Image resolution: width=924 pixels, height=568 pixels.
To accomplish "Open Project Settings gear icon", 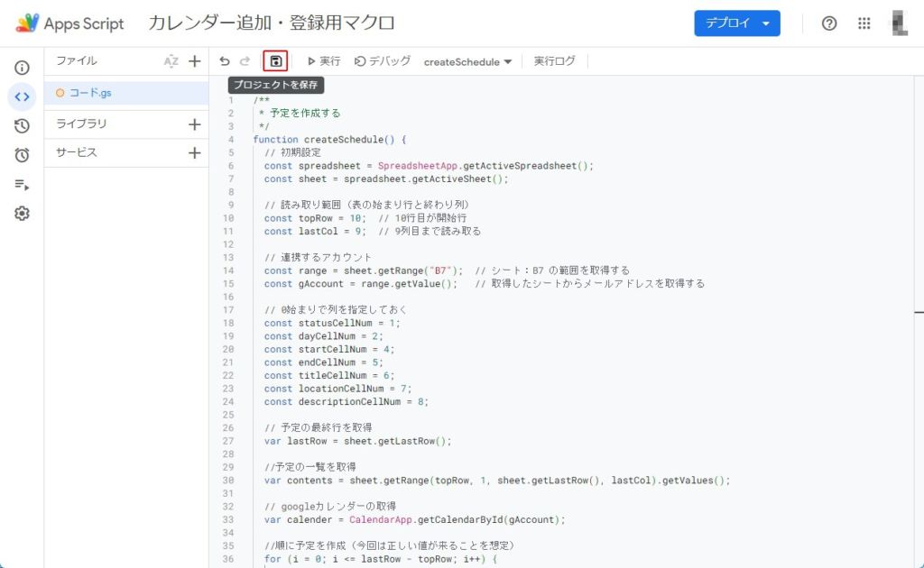I will point(22,214).
